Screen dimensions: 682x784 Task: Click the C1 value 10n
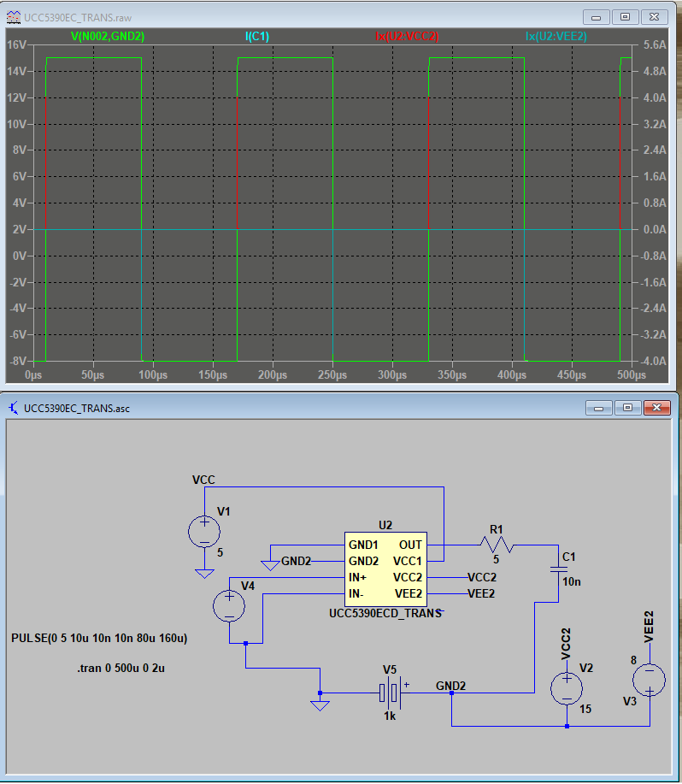[572, 581]
